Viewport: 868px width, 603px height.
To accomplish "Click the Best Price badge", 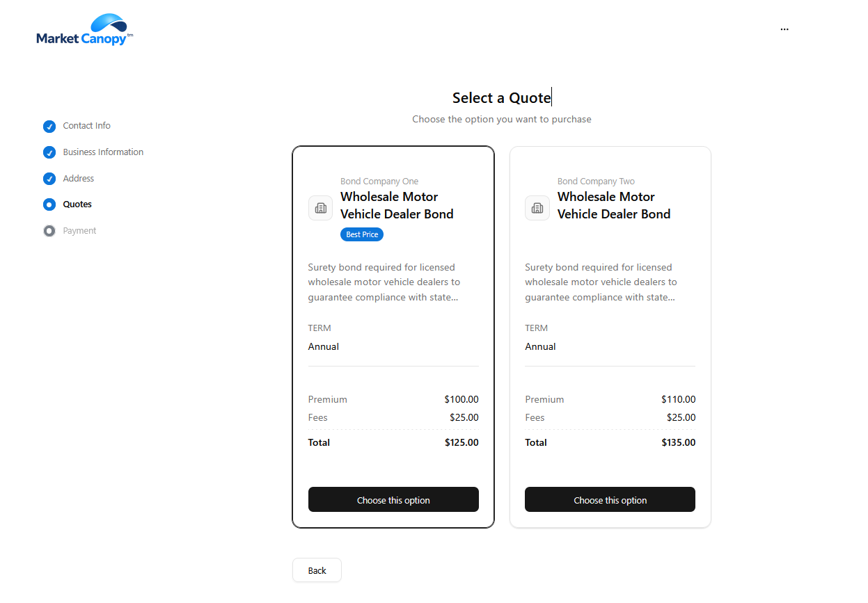I will coord(362,234).
